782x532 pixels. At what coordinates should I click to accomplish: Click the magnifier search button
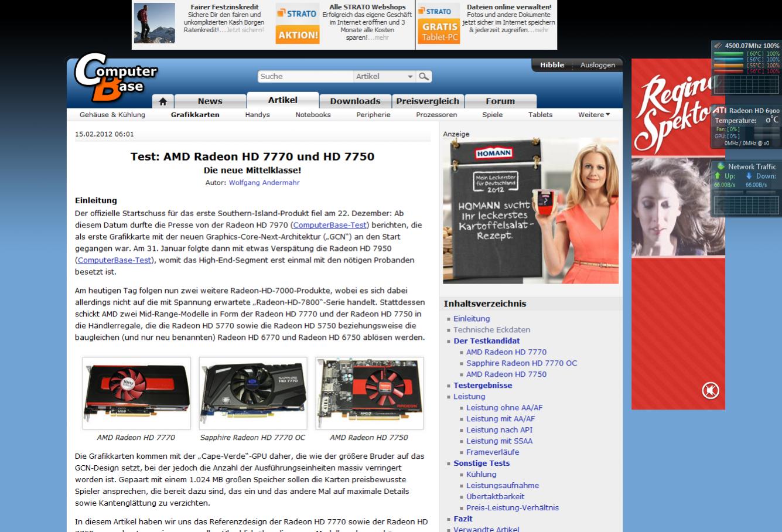(x=424, y=76)
